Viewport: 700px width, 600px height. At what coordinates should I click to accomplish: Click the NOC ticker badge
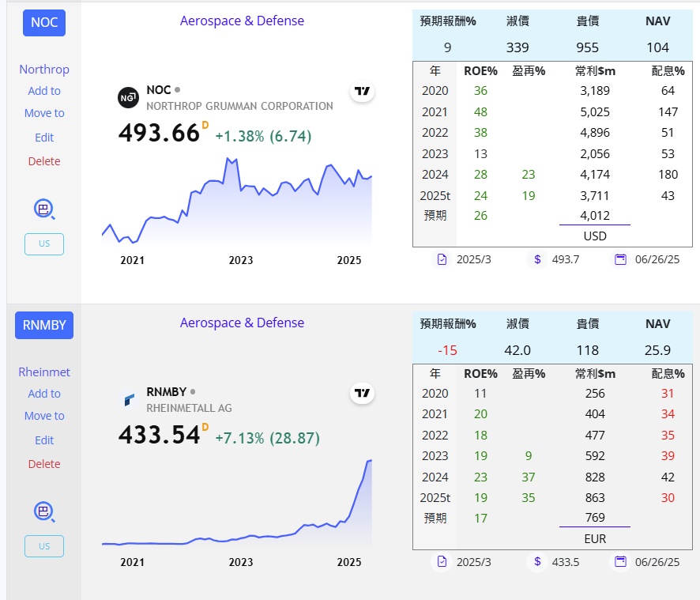click(44, 22)
